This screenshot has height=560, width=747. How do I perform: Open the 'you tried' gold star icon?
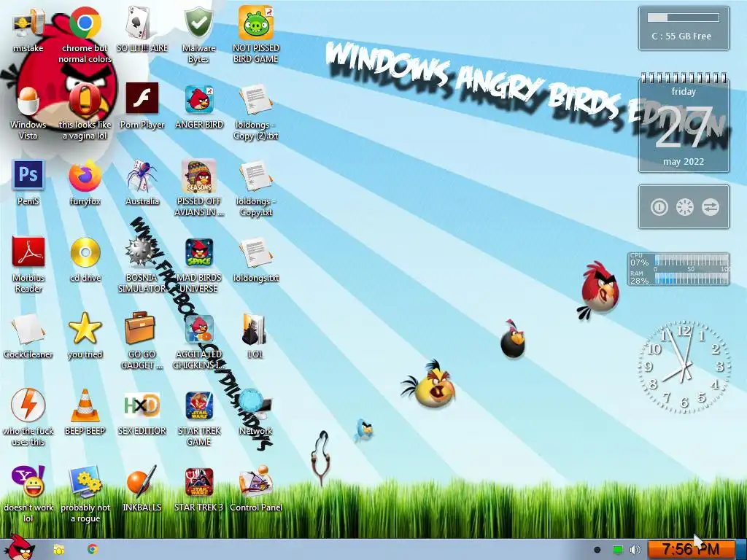pos(85,329)
